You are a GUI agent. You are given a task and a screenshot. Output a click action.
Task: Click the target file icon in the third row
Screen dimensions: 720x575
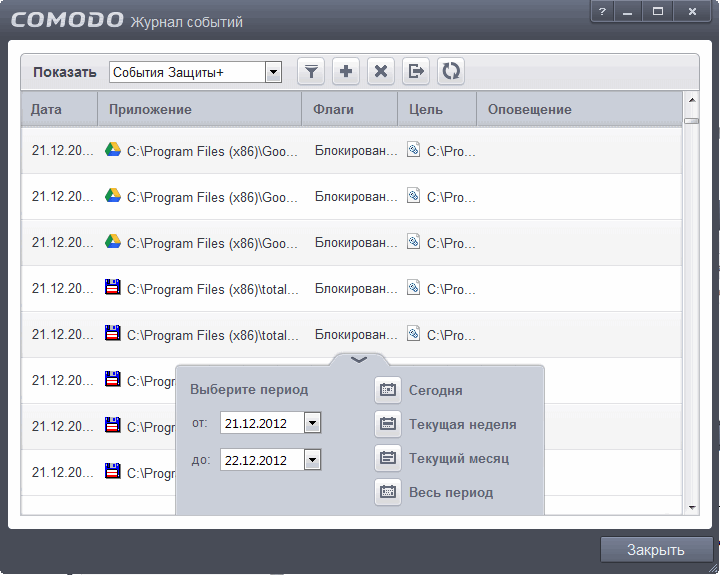pos(413,242)
